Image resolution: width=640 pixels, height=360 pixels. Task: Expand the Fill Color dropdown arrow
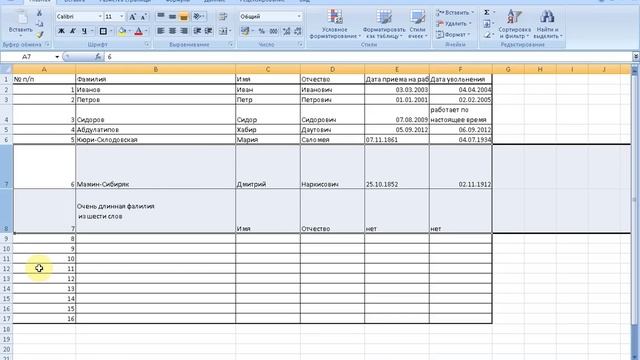129,31
